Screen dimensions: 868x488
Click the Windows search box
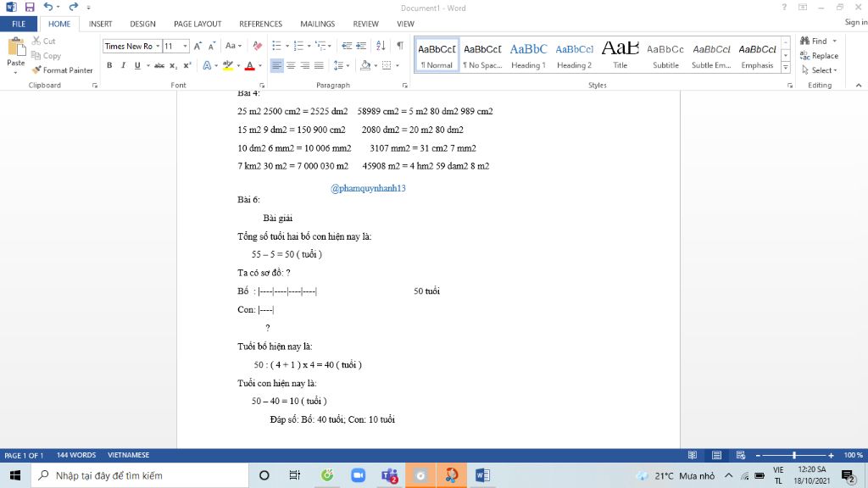click(140, 475)
